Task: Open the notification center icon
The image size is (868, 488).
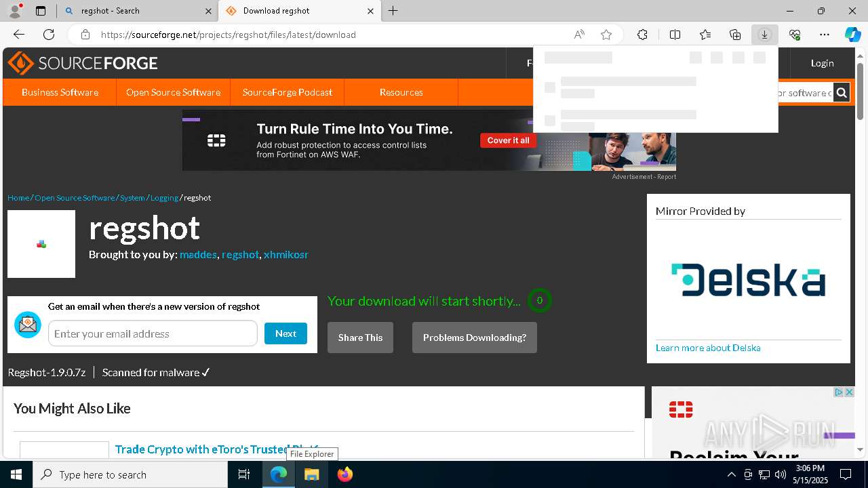Action: click(x=846, y=474)
